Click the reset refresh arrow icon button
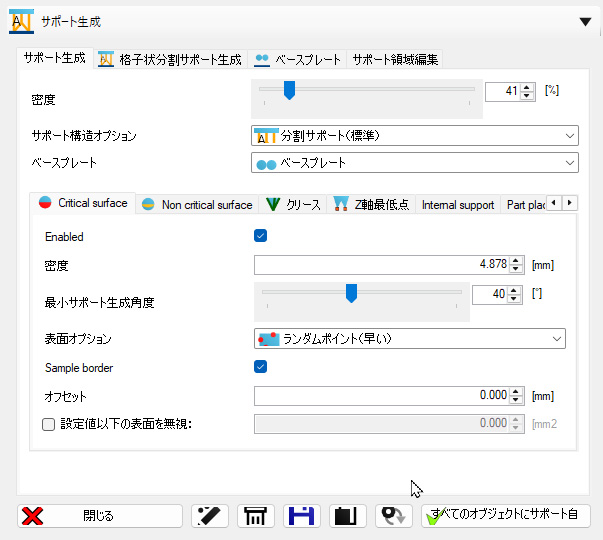The width and height of the screenshot is (603, 540). pyautogui.click(x=394, y=516)
